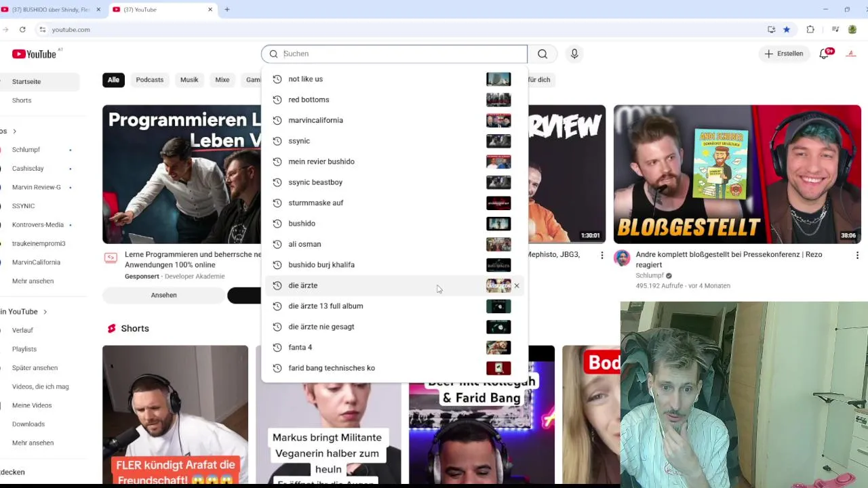Click the Schlumpf channel avatar under video

(x=622, y=258)
